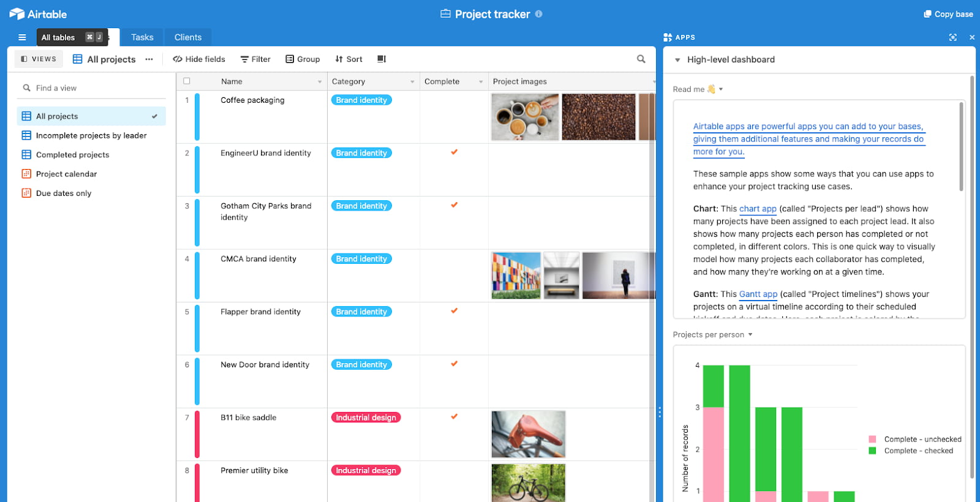Uncheck Complete for EngineerU brand identity
This screenshot has width=980, height=502.
point(454,152)
